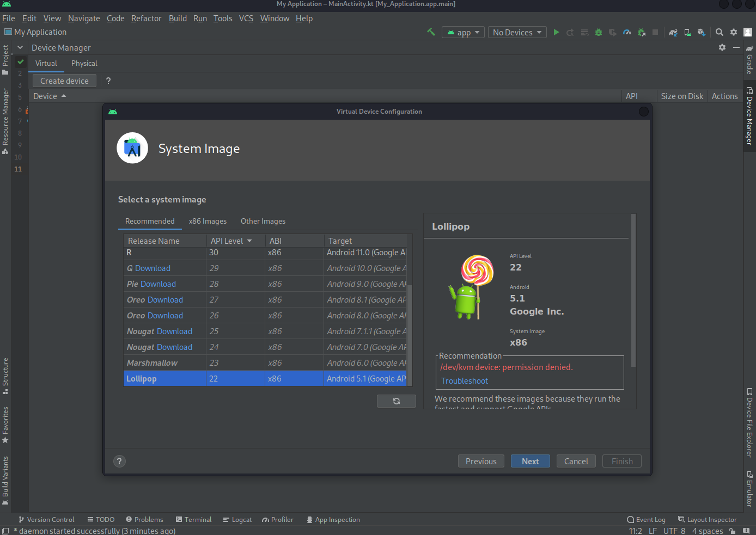The image size is (756, 535).
Task: Select the Recommended images tab
Action: coord(150,221)
